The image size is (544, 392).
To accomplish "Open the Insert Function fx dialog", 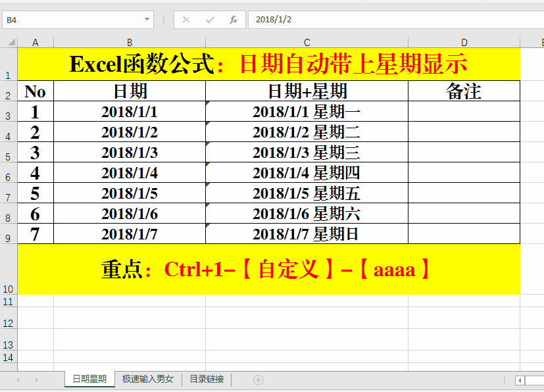I will pyautogui.click(x=234, y=20).
